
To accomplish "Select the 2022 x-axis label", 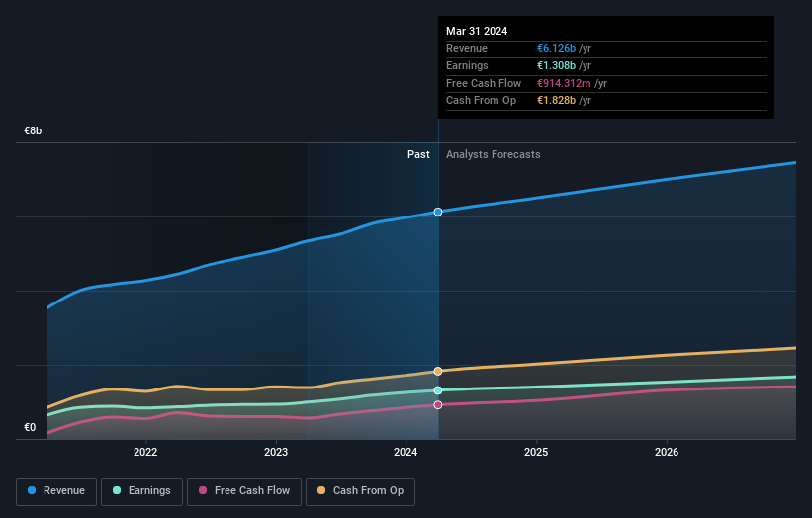I will pyautogui.click(x=145, y=452).
